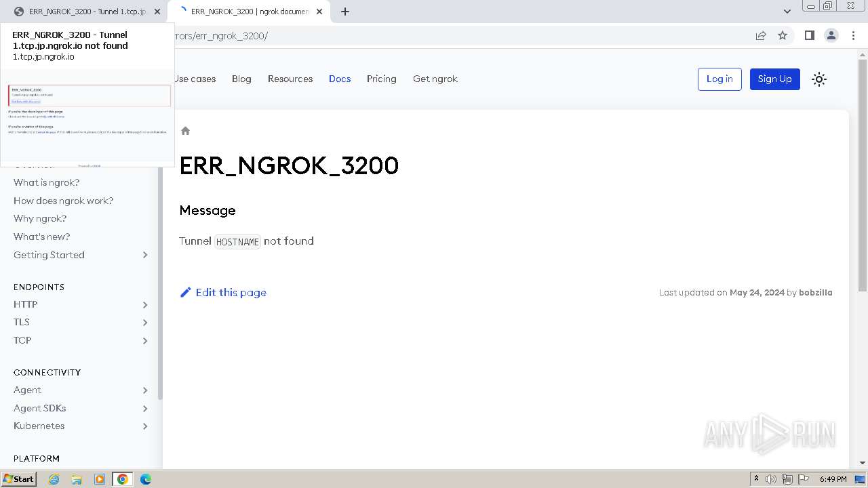Open the Resources nav menu
The width and height of the screenshot is (868, 488).
click(x=290, y=79)
